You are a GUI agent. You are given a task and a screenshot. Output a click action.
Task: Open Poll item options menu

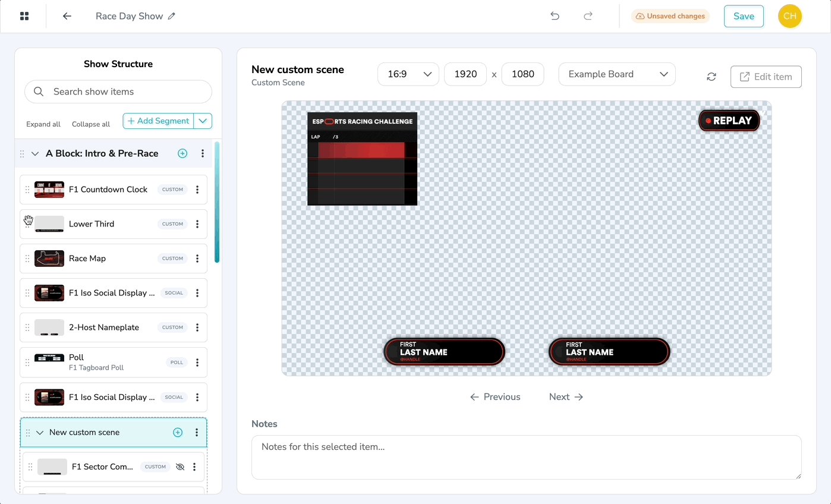tap(197, 362)
